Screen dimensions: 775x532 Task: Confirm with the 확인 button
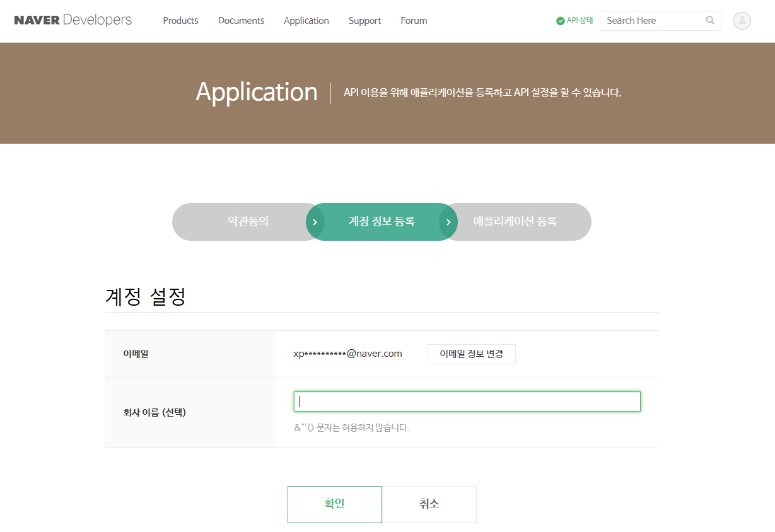[x=334, y=504]
